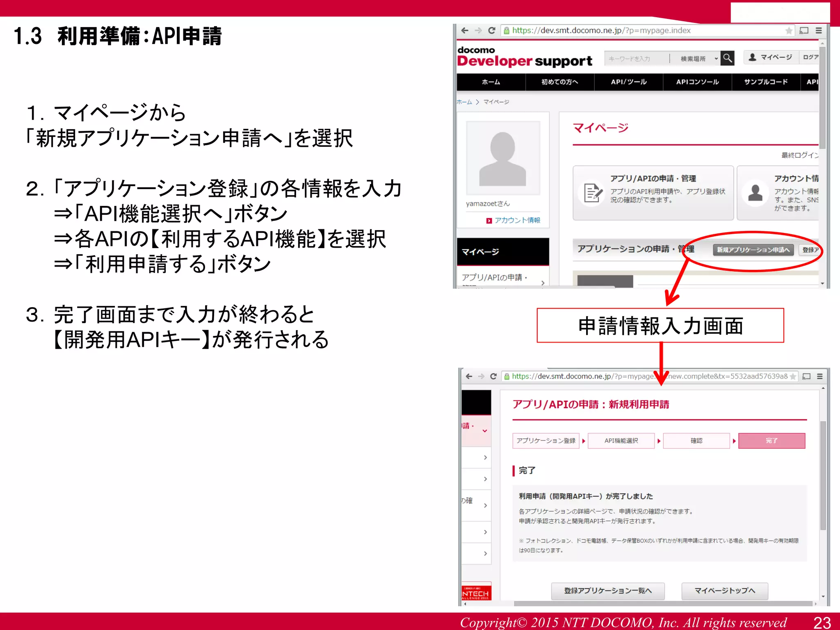Screen dimensions: 840x630
Task: Click the red arrow icon beside アカウント情報 link
Action: point(489,221)
